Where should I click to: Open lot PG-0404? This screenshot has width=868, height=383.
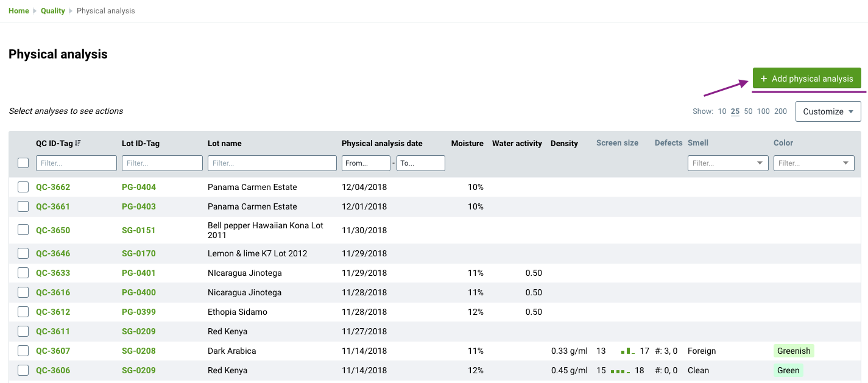click(139, 187)
